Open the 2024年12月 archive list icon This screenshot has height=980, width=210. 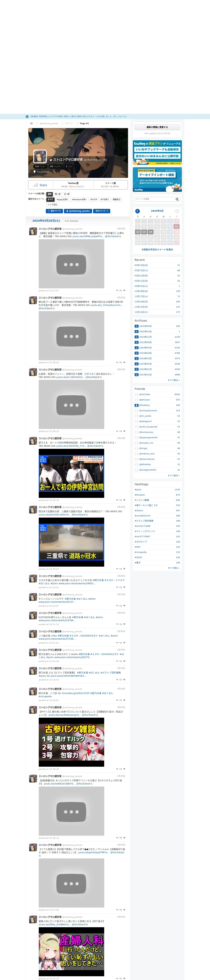pyautogui.click(x=136, y=337)
